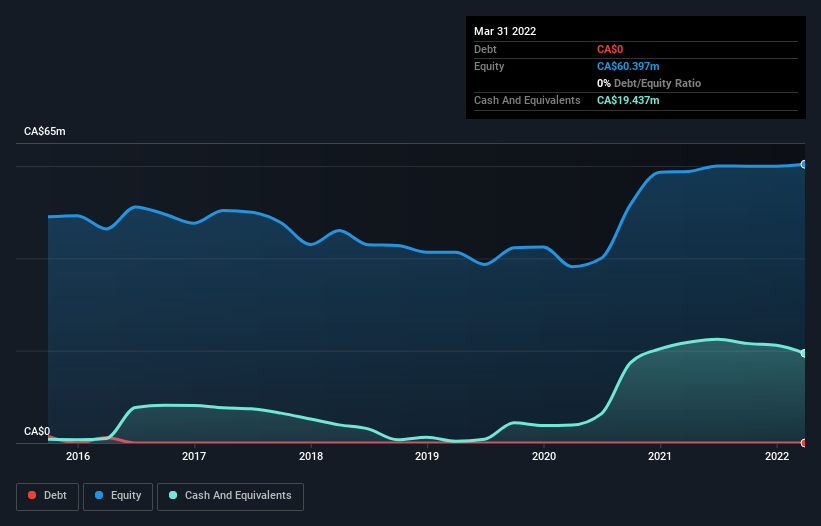
Task: Click the 2016 x-axis label
Action: (x=78, y=456)
